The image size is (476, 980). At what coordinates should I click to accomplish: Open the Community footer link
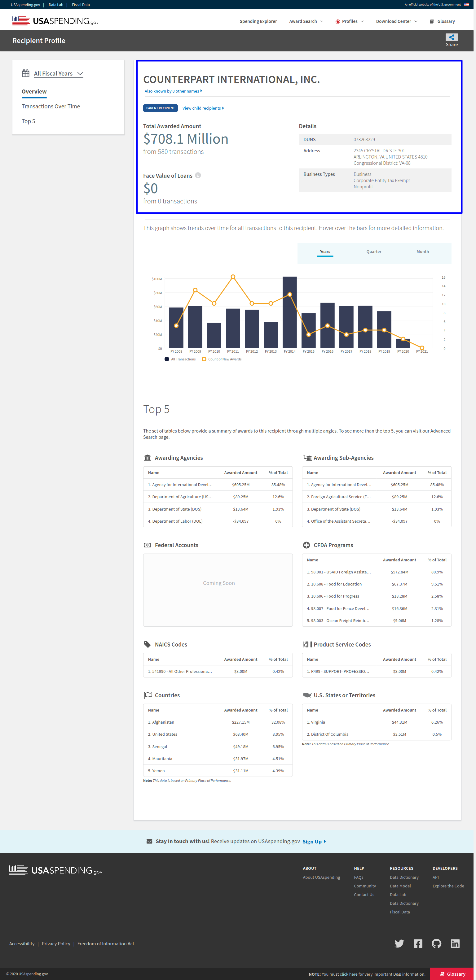click(x=365, y=886)
